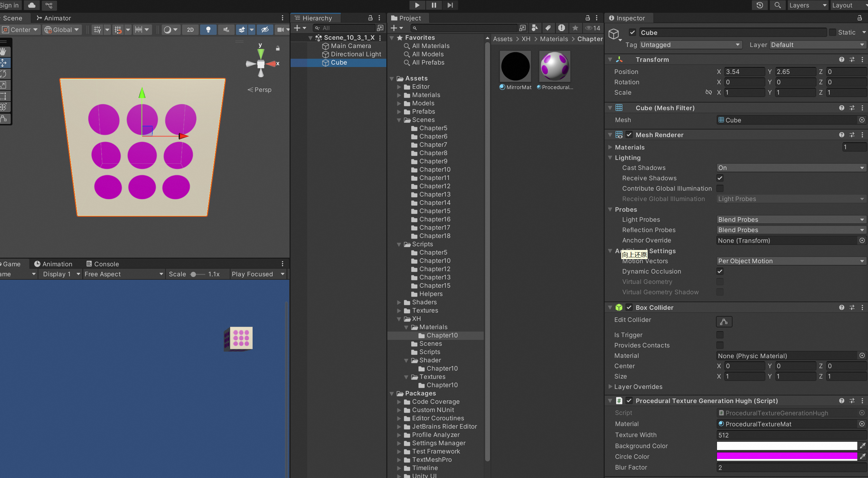This screenshot has height=478, width=868.
Task: Switch to the Animation tab
Action: point(53,264)
